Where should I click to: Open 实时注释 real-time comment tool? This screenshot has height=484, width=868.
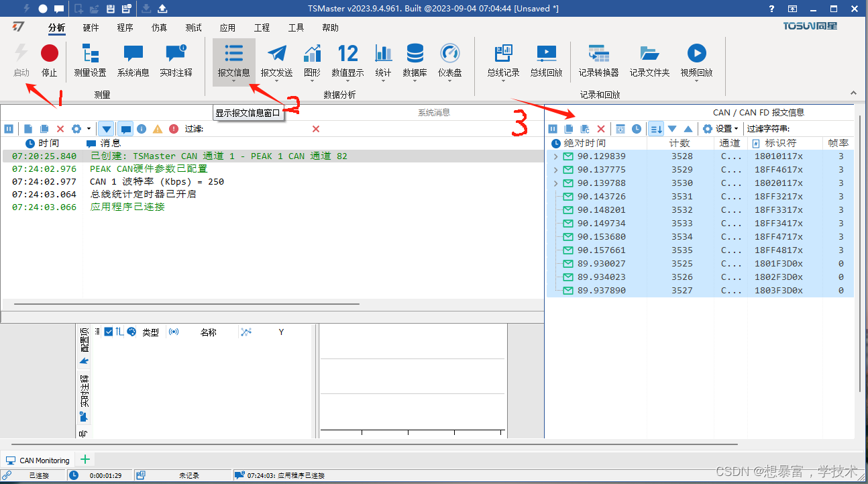point(176,60)
